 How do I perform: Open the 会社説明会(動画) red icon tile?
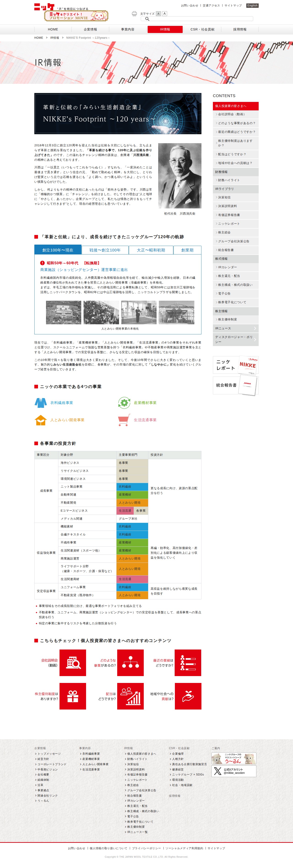[73, 663]
